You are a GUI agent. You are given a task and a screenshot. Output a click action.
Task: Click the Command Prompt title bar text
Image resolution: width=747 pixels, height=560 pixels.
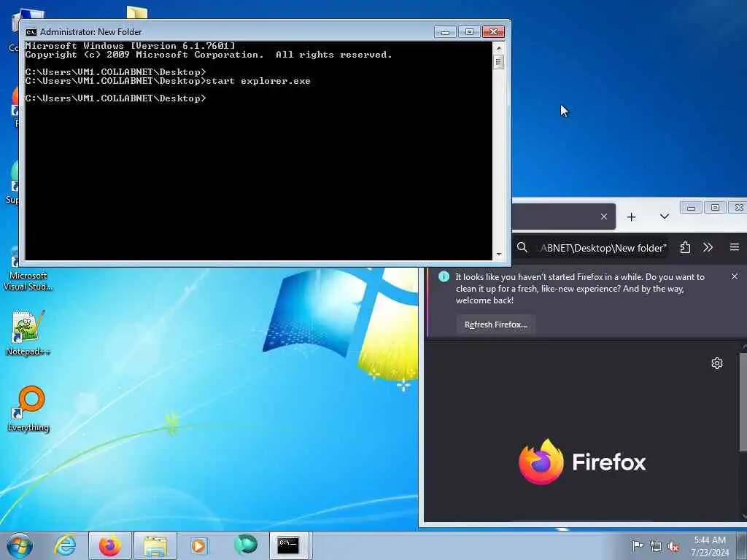point(91,32)
